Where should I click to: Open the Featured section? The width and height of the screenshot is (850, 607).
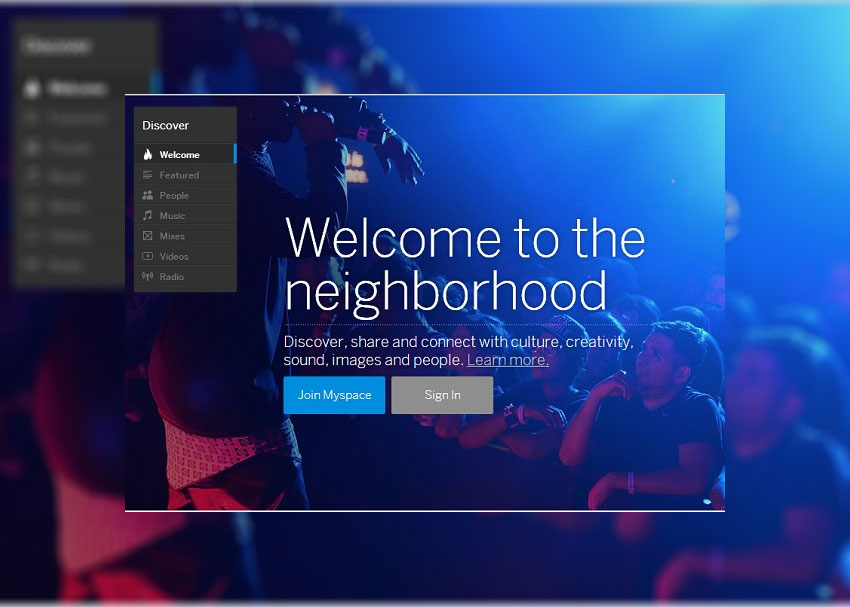[185, 175]
